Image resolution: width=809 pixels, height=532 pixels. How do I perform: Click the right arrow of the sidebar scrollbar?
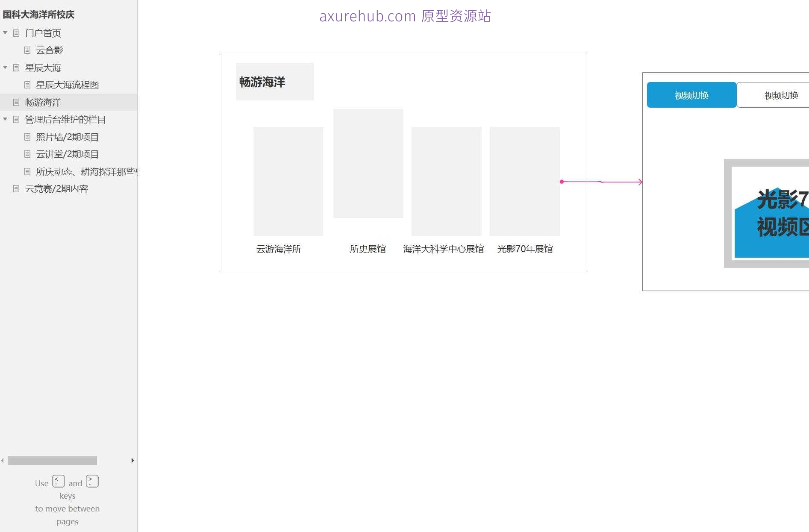point(132,461)
